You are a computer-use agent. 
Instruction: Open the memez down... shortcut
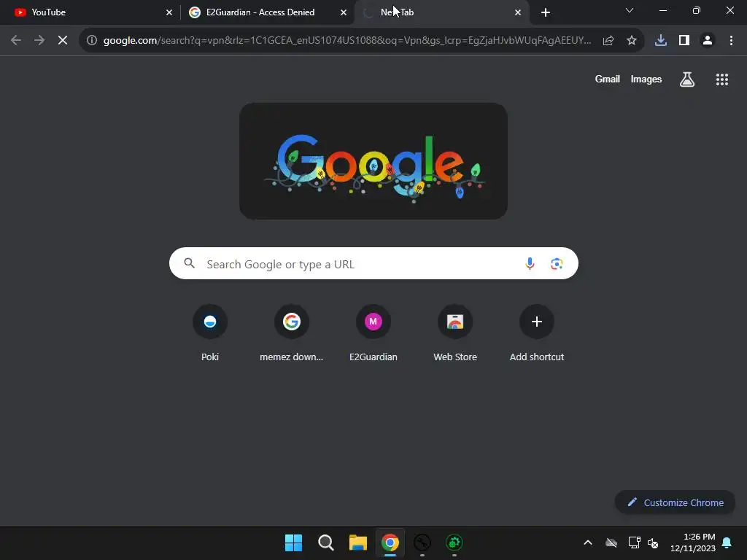[x=292, y=332]
